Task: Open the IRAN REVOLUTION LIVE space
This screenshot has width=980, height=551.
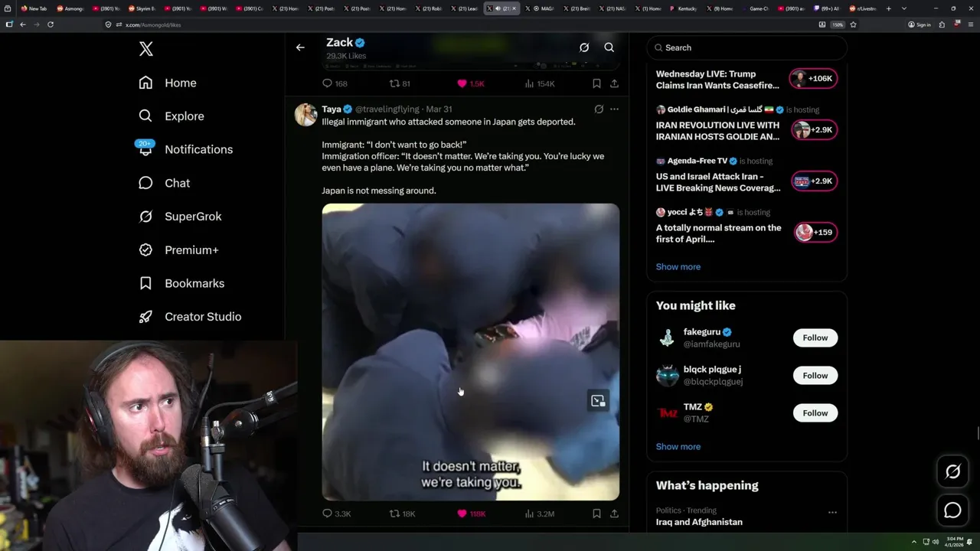Action: tap(717, 131)
